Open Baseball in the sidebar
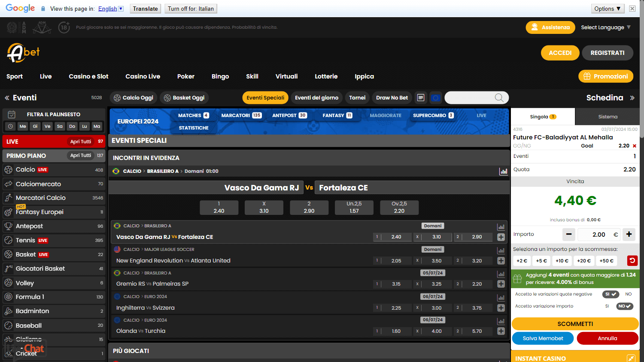644x362 pixels. (54, 326)
